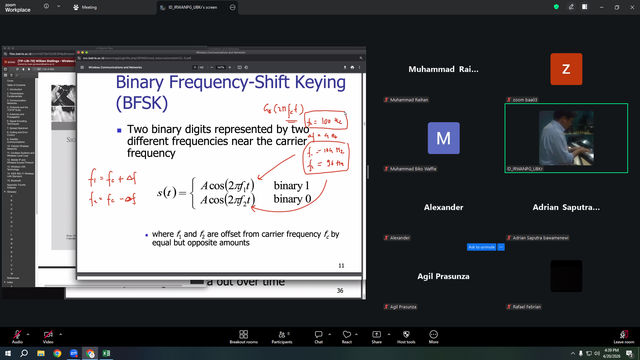Viewport: 640px width, 360px height.
Task: Open the meeting info icon beside Zoom Workplace
Action: click(46, 7)
